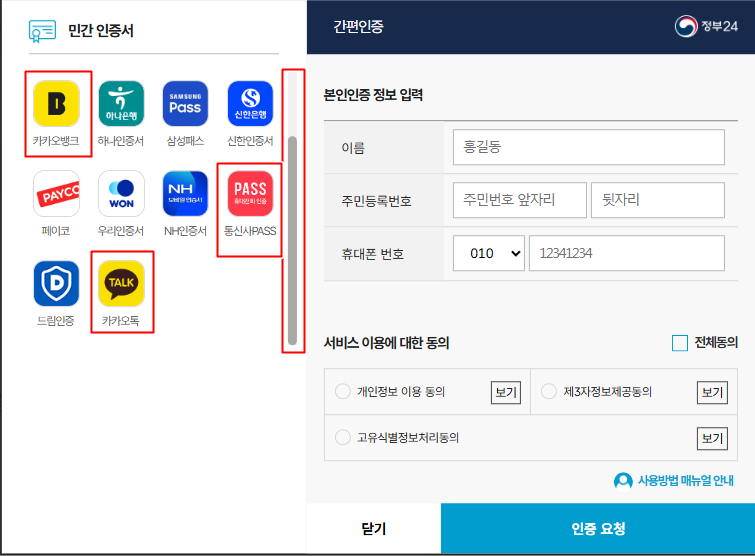Click the 이름 label
The height and width of the screenshot is (556, 755).
coord(353,148)
